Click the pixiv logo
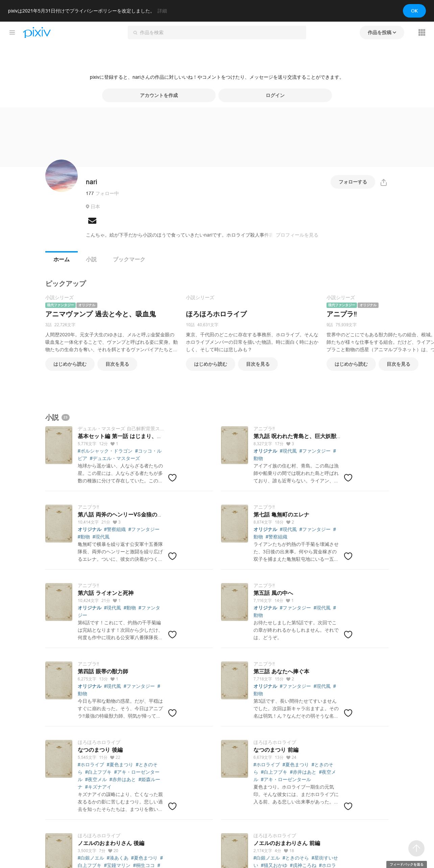Image resolution: width=434 pixels, height=868 pixels. pos(37,32)
